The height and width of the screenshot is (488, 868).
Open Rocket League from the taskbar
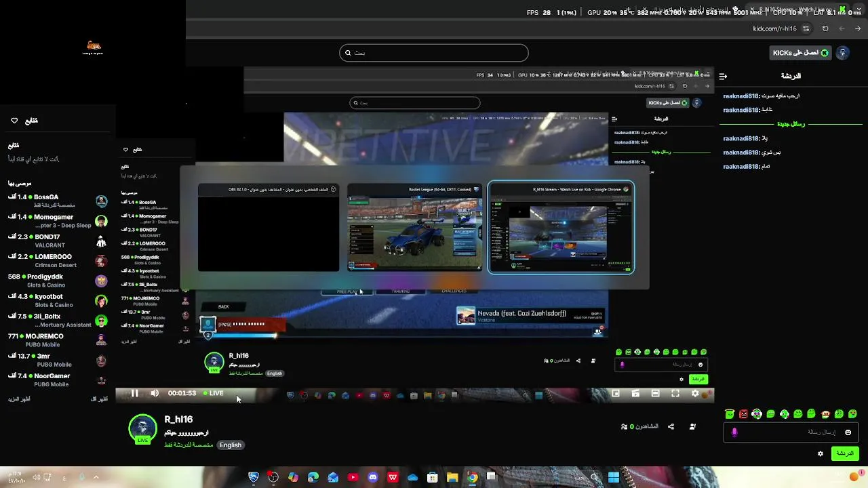click(254, 477)
